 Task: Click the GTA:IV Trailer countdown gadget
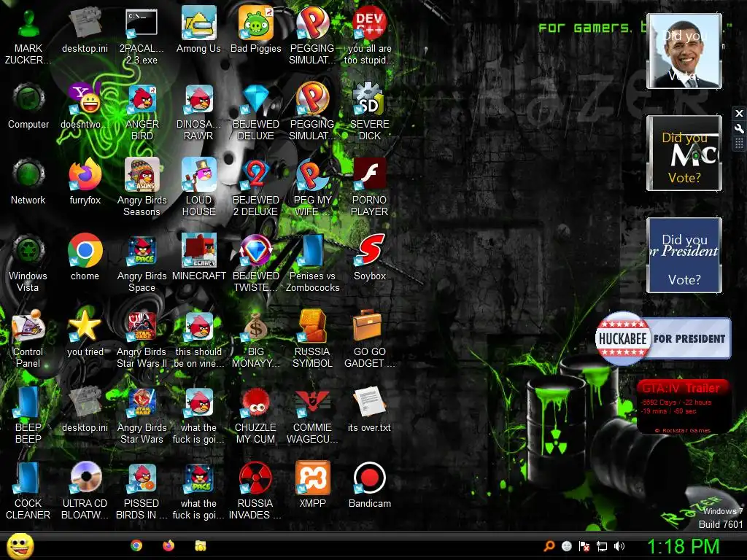tap(683, 407)
